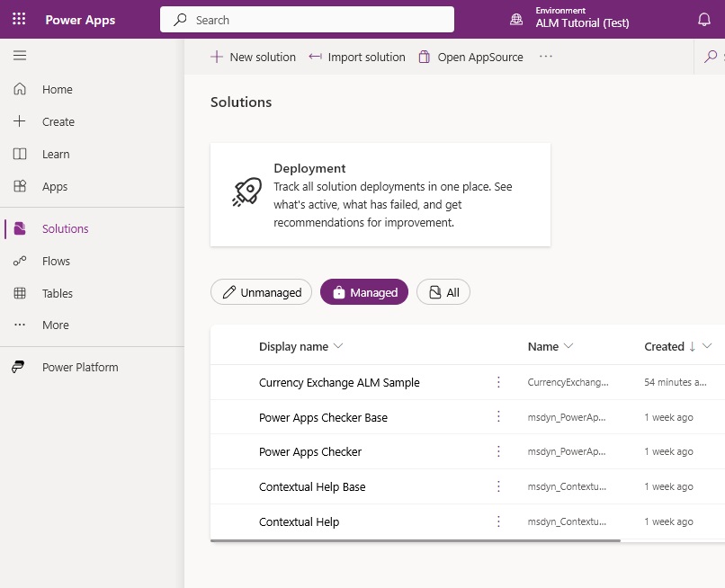Click the Power Platform icon
The width and height of the screenshot is (725, 588).
(x=18, y=367)
